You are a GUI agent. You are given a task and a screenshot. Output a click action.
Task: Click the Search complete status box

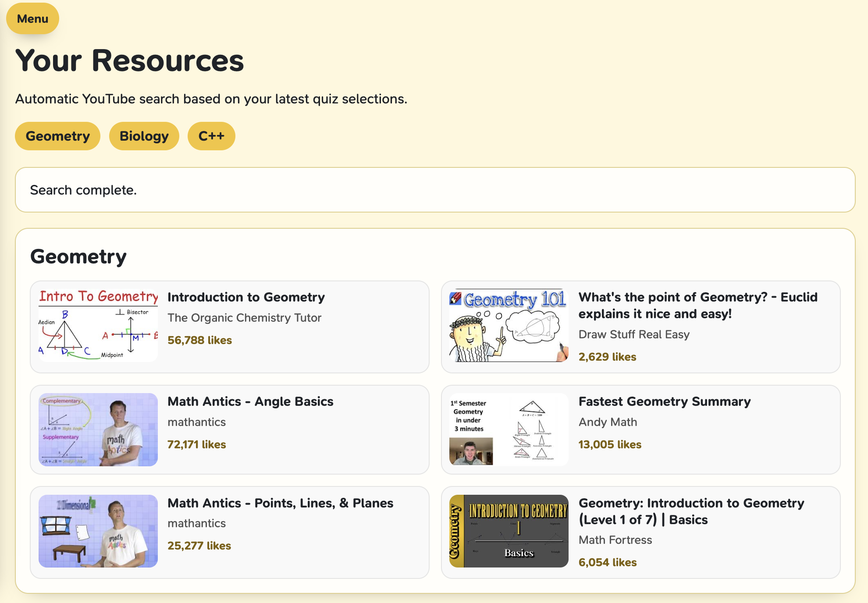(435, 190)
